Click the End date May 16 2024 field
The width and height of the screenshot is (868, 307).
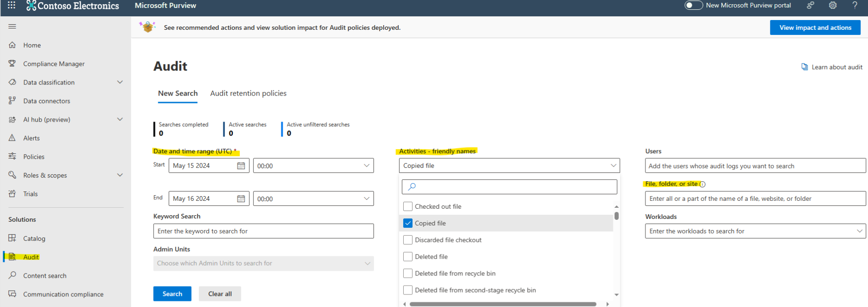(x=209, y=199)
